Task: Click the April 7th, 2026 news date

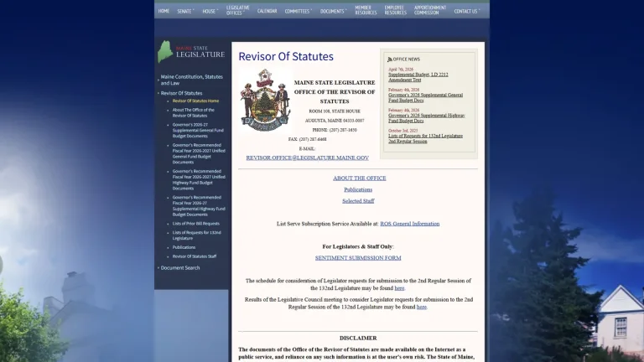Action: tap(401, 70)
